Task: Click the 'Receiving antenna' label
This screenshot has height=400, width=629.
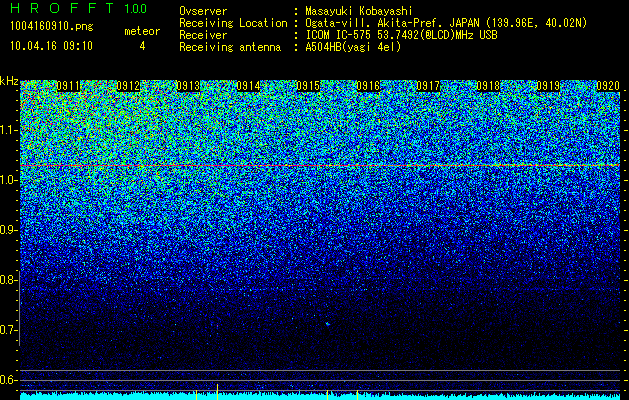Action: click(x=230, y=47)
